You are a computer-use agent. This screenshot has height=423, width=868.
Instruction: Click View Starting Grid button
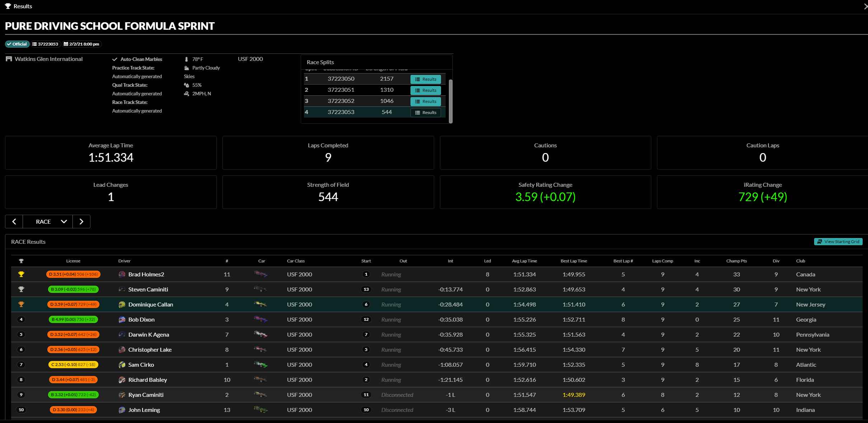coord(838,242)
